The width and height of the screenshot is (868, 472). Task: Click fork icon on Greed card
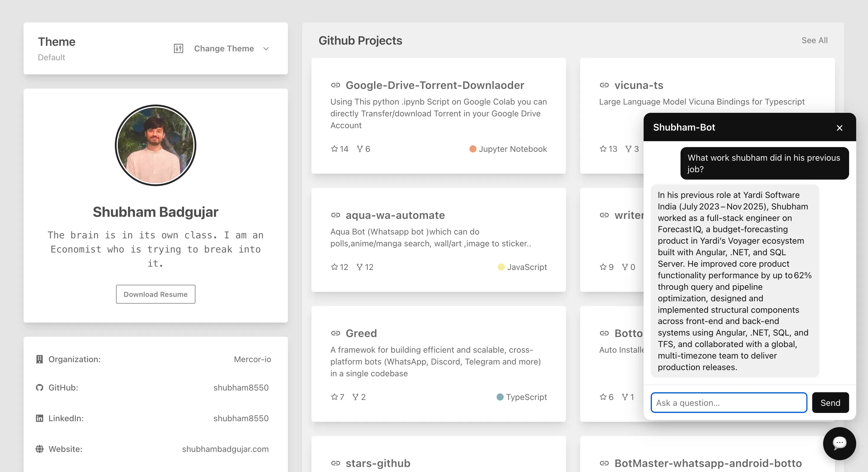[x=355, y=397]
